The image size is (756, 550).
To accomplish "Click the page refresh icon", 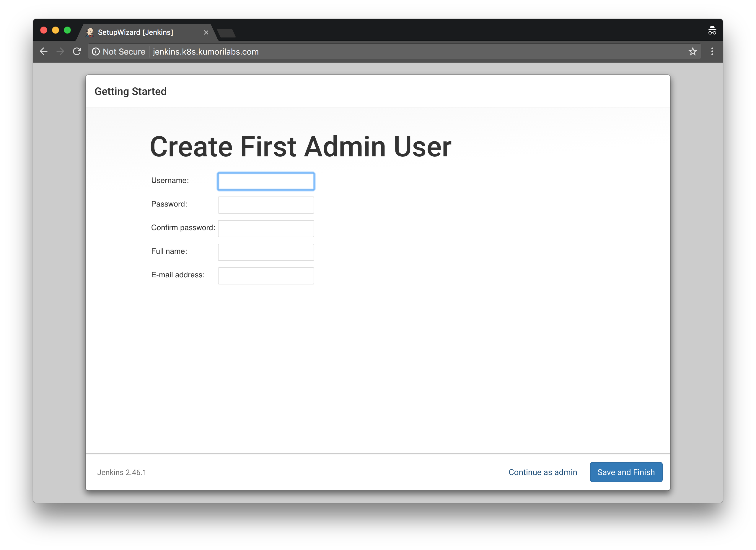I will click(x=76, y=52).
